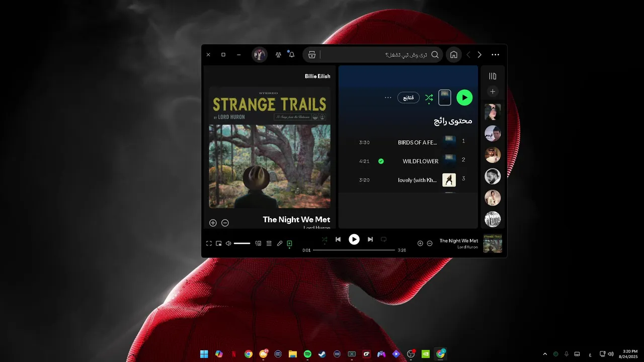Open the queue icon
Viewport: 644px width, 362px height.
[x=269, y=243]
